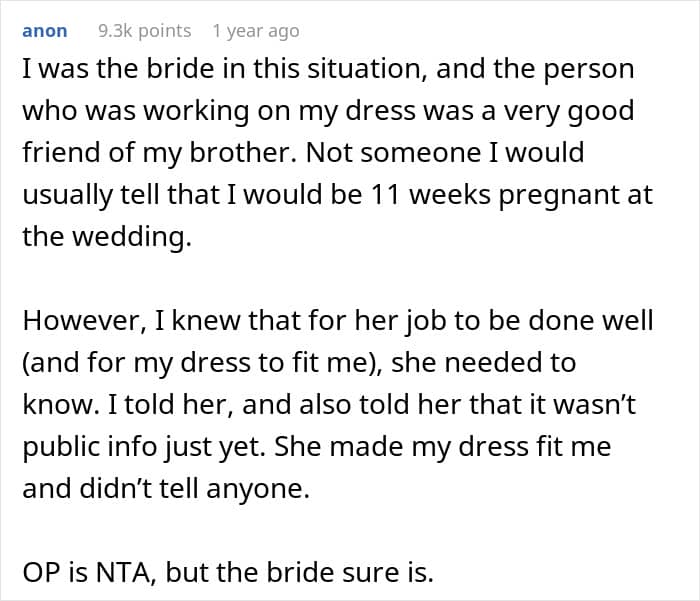This screenshot has height=601, width=700.
Task: Click the line 'and didn't tell anyone.'
Action: [166, 488]
